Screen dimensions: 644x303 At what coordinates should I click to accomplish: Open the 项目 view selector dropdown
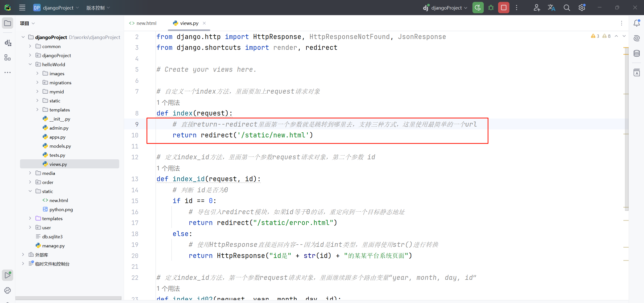(x=27, y=23)
